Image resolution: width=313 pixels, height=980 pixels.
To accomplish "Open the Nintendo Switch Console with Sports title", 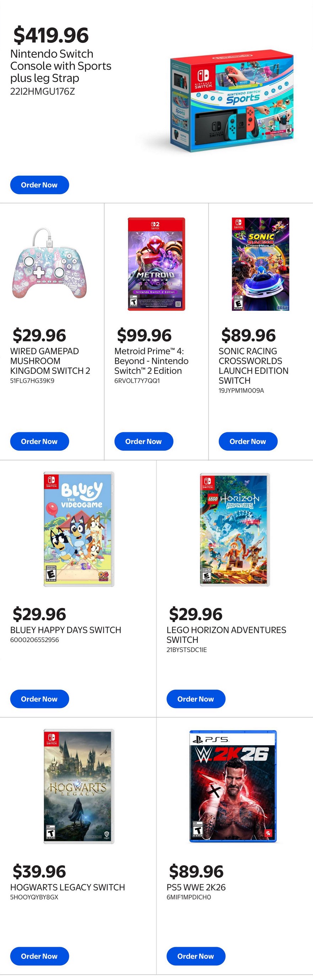I will point(61,66).
